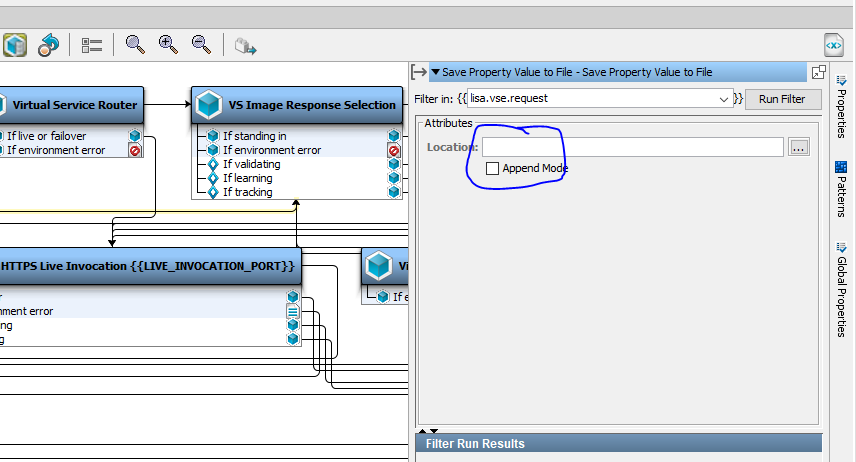The width and height of the screenshot is (856, 462).
Task: Enable the Append Mode checkbox
Action: point(492,169)
